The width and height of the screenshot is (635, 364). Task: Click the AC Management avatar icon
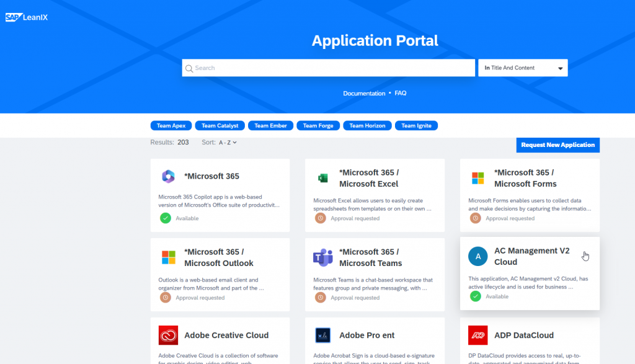click(477, 256)
